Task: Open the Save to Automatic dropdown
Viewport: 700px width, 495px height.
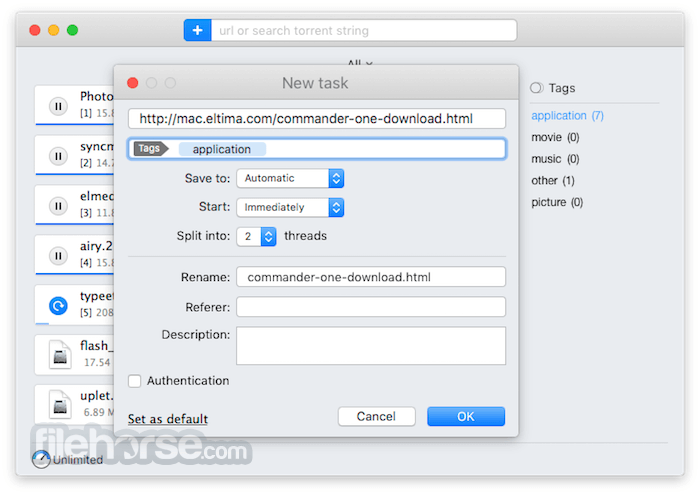Action: [290, 178]
